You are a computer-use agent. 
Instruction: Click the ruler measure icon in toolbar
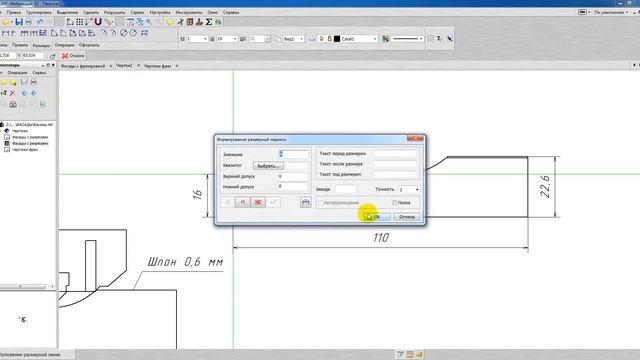pos(108,22)
